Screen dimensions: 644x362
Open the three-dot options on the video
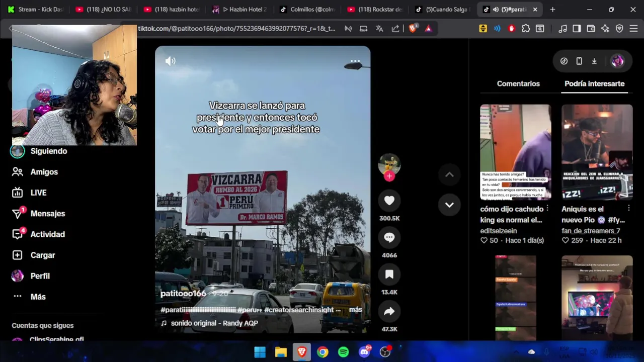tap(355, 61)
